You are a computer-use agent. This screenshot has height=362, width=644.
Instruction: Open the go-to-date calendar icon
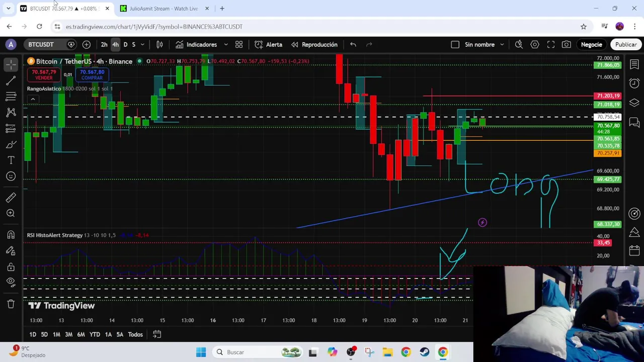pyautogui.click(x=157, y=334)
